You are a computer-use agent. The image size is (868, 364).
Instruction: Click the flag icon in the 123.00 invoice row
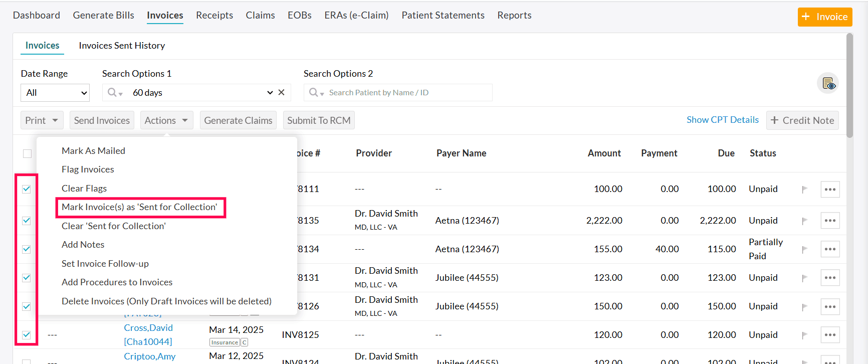pos(804,278)
